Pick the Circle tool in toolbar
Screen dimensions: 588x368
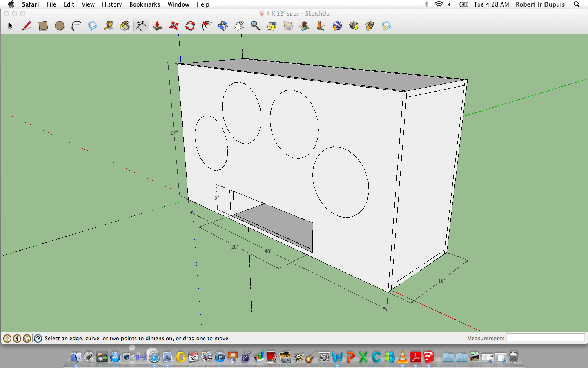60,26
